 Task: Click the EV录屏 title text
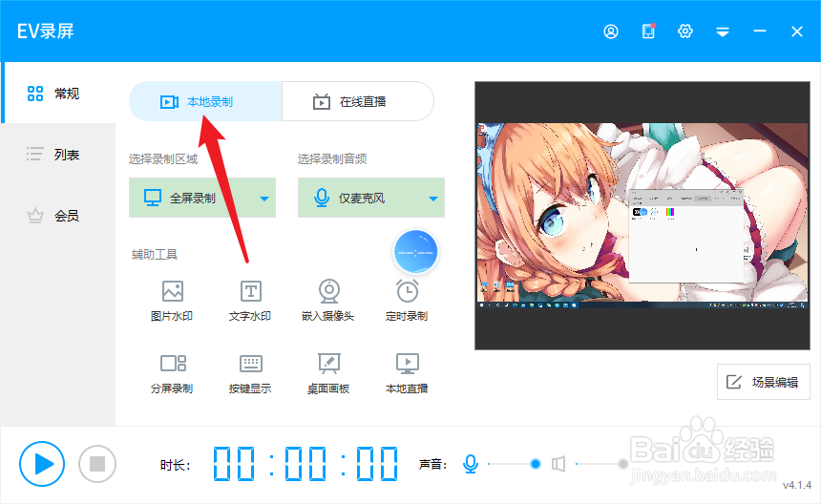tap(46, 31)
